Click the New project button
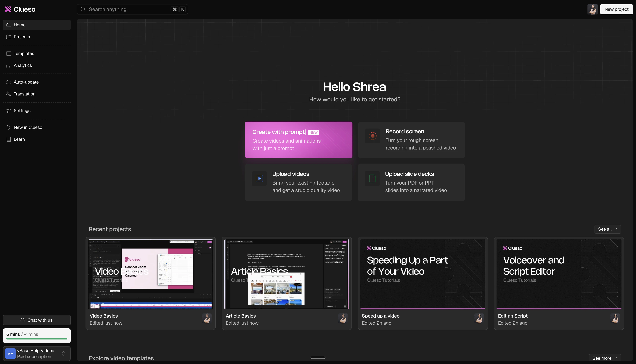 (x=616, y=9)
